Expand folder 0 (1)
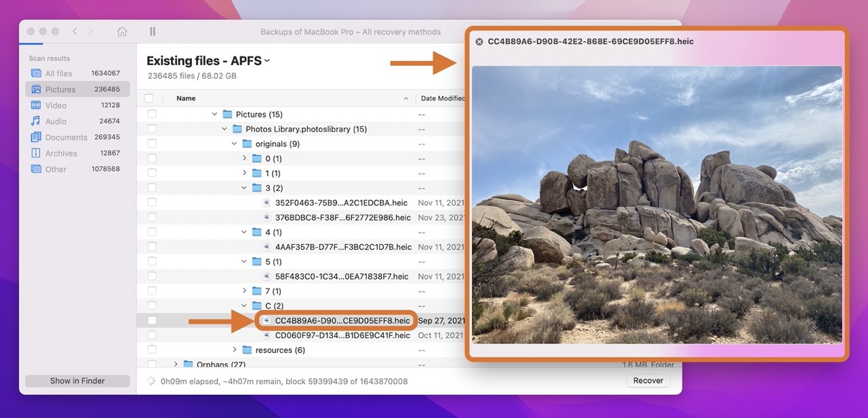Image resolution: width=868 pixels, height=418 pixels. pyautogui.click(x=245, y=158)
